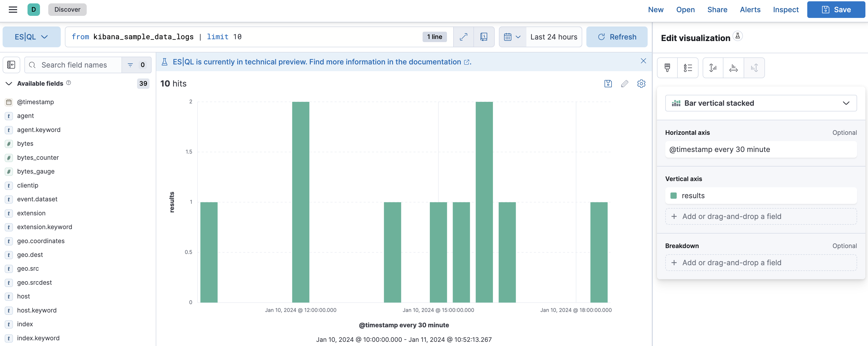
Task: Select the index.keyword field
Action: tap(38, 338)
